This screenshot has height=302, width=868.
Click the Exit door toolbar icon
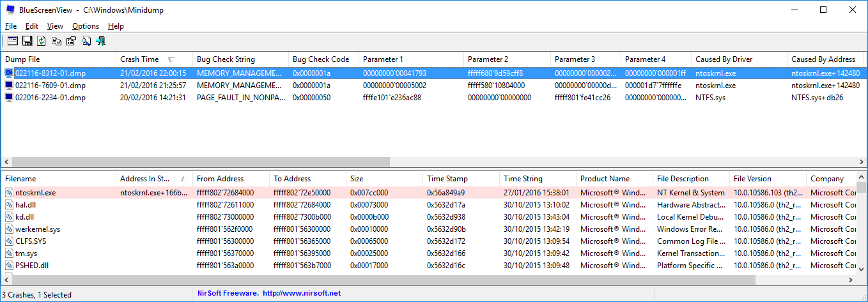(x=100, y=41)
